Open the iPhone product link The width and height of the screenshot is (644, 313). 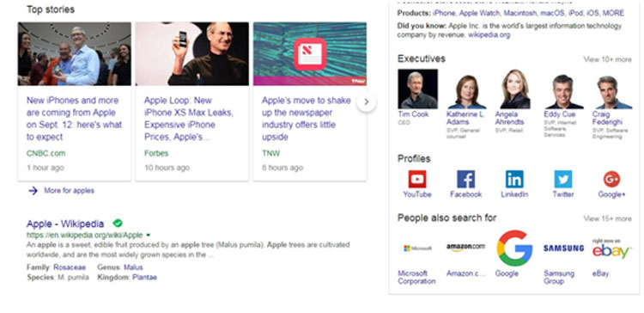pos(444,13)
